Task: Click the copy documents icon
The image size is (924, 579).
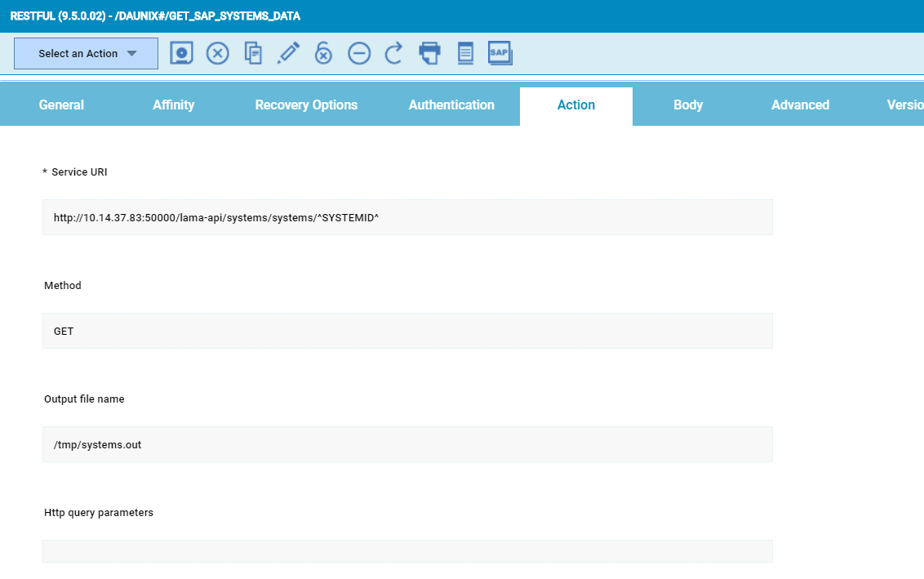Action: (x=253, y=53)
